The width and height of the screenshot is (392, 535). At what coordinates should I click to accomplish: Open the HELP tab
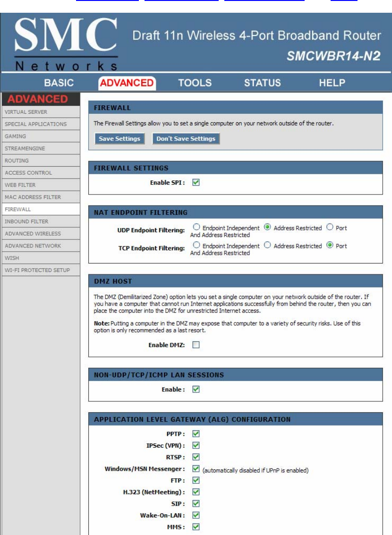(x=332, y=83)
